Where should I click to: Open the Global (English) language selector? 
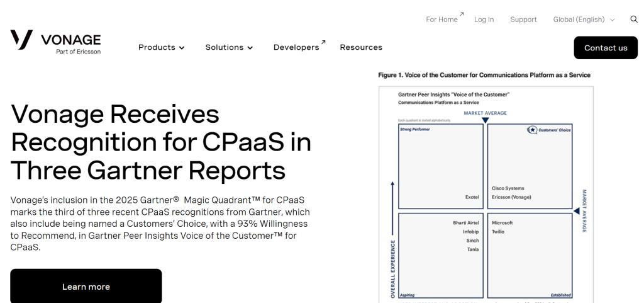[x=584, y=20]
